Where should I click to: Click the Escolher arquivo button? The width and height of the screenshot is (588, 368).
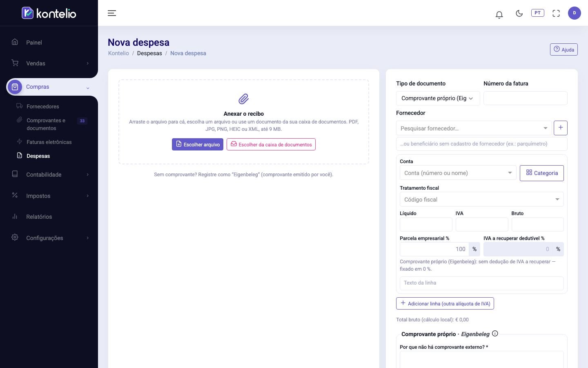click(x=198, y=144)
